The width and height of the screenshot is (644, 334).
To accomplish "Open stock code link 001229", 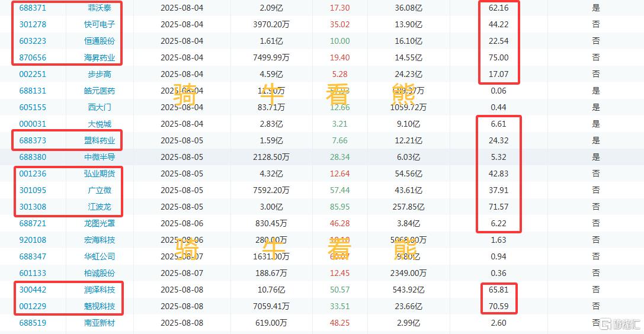I will click(33, 306).
